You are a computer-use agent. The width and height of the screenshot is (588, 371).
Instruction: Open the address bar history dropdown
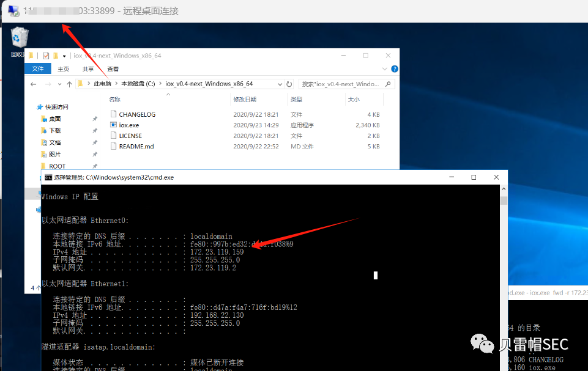tap(280, 84)
